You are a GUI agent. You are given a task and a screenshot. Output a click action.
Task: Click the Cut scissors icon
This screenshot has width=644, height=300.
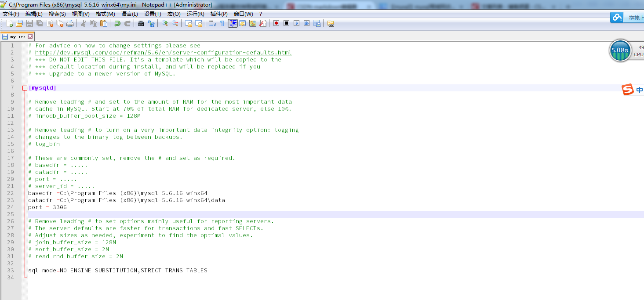(83, 23)
